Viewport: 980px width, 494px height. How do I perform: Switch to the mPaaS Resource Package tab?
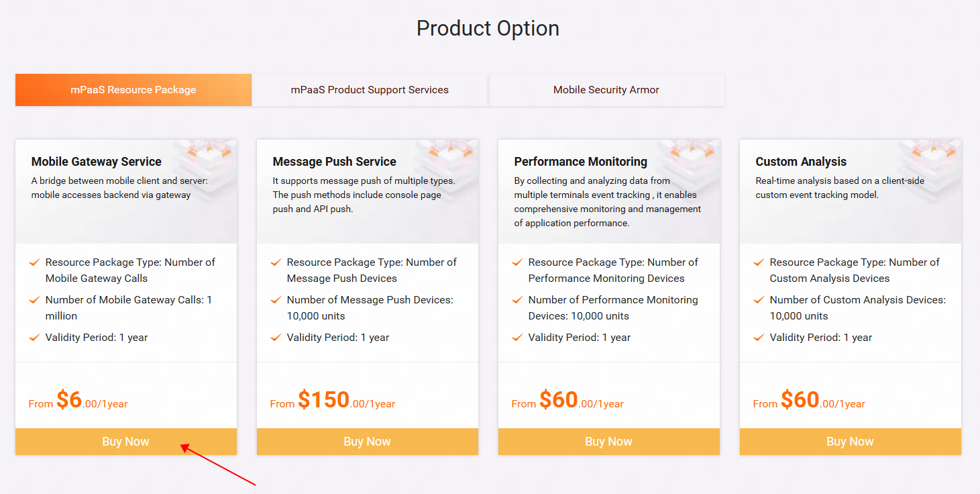click(x=133, y=90)
